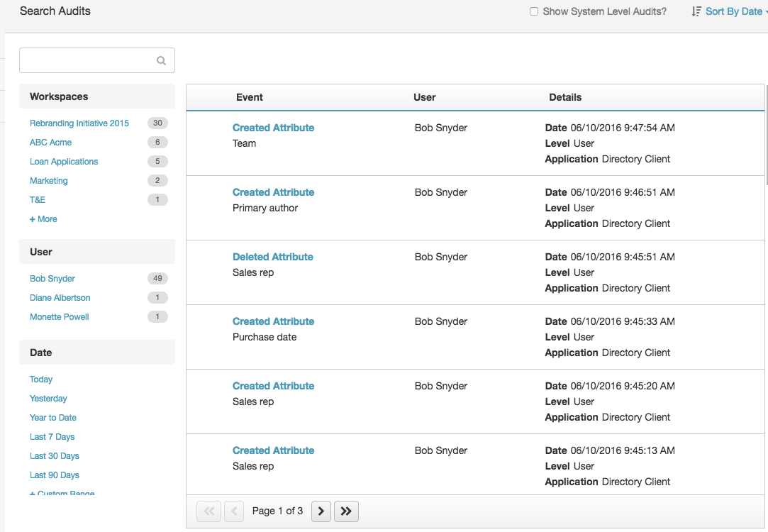This screenshot has height=532, width=768.
Task: Click the results list vertical scrollbar
Action: tap(767, 135)
